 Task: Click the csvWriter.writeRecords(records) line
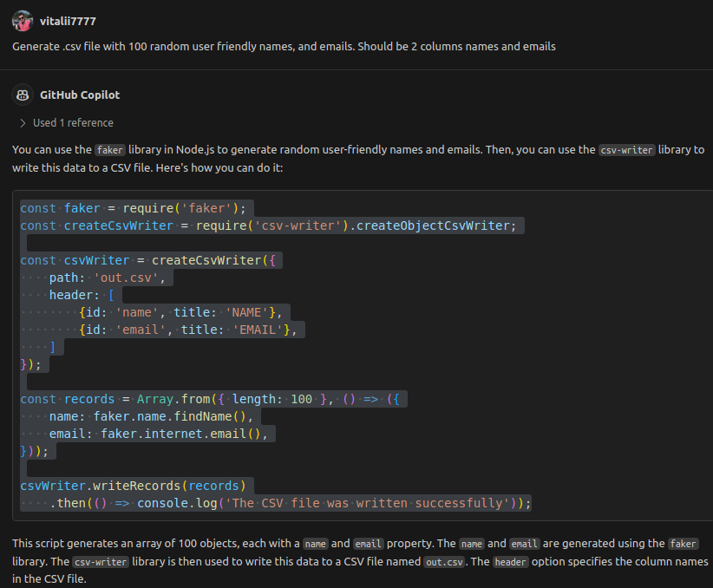[133, 486]
